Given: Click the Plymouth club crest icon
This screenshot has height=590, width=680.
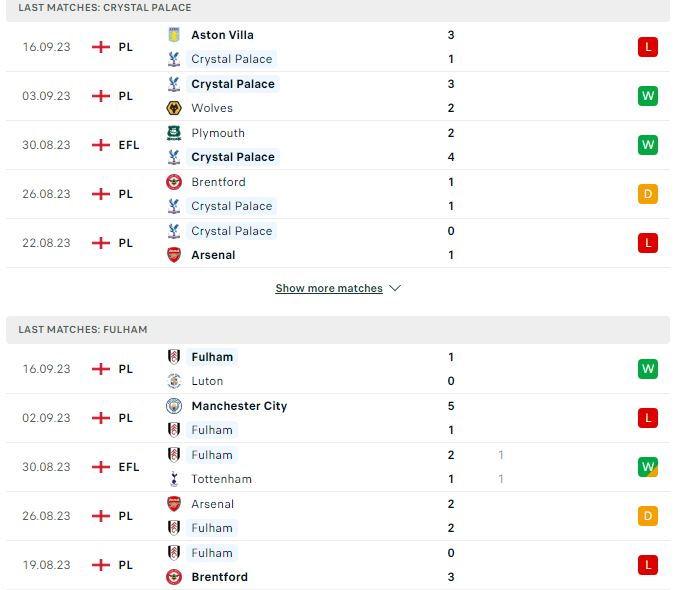Looking at the screenshot, I should 174,133.
